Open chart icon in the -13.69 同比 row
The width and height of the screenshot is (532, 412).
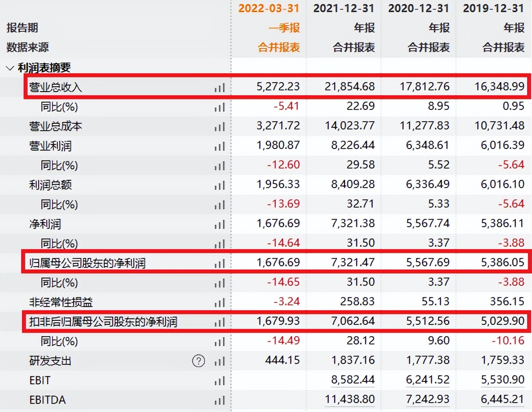tap(220, 205)
